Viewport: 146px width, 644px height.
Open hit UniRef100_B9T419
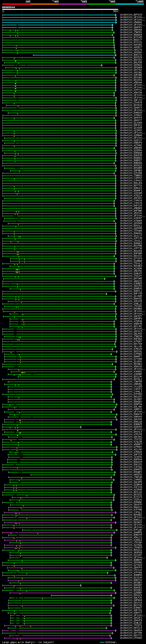(131, 15)
